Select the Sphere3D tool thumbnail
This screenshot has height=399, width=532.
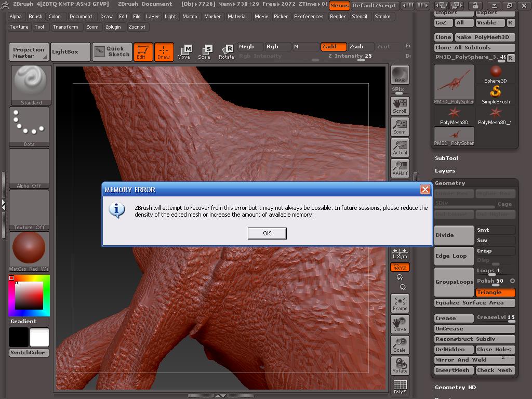pyautogui.click(x=495, y=74)
